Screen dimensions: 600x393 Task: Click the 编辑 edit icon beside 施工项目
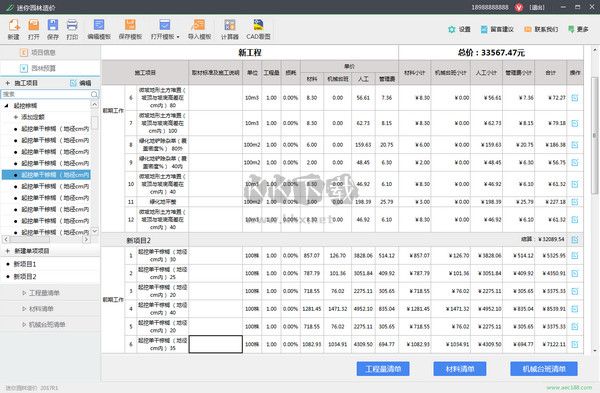[81, 83]
